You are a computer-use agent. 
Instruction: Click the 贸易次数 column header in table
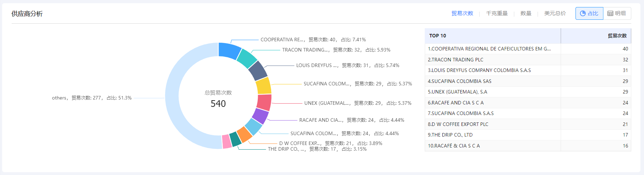click(x=617, y=36)
